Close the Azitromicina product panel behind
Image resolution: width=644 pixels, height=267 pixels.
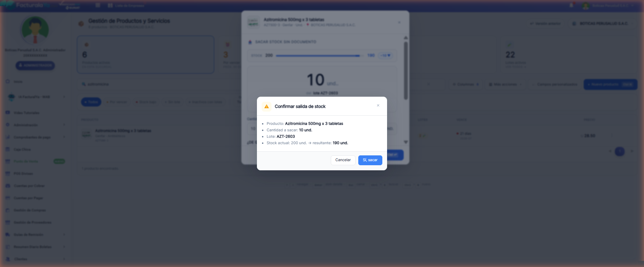[x=399, y=22]
